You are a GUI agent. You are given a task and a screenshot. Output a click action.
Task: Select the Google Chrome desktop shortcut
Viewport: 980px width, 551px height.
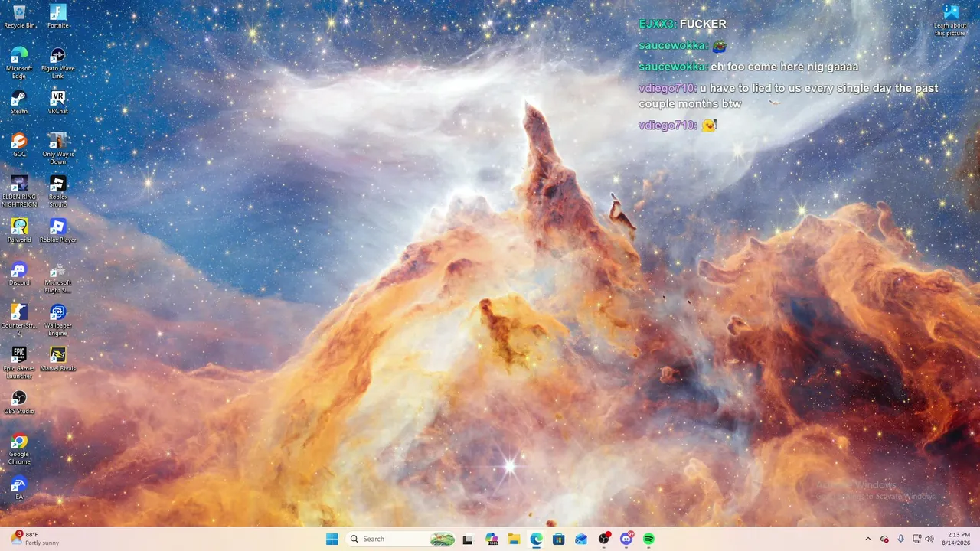click(x=19, y=448)
